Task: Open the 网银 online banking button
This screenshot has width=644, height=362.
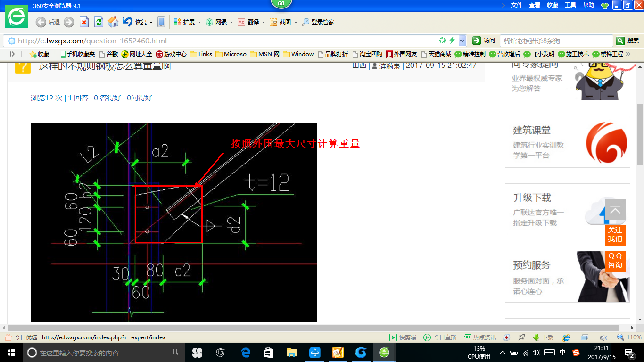Action: click(216, 22)
